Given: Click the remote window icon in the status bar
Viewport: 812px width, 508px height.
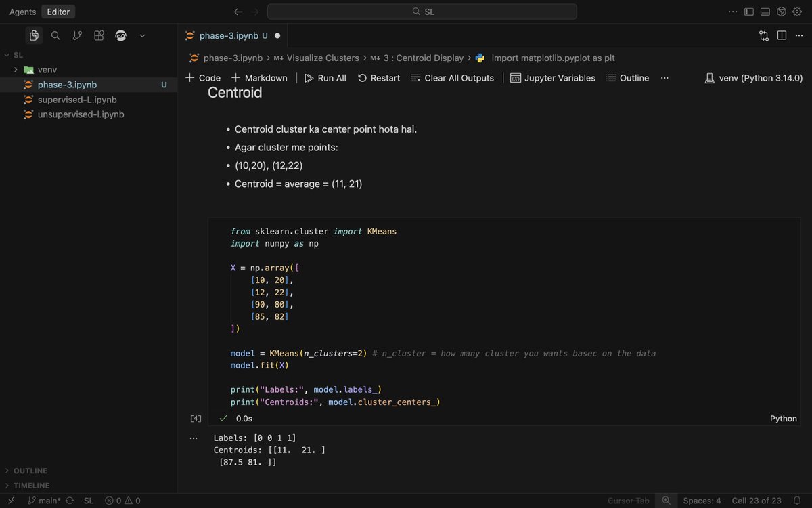Looking at the screenshot, I should pos(11,501).
